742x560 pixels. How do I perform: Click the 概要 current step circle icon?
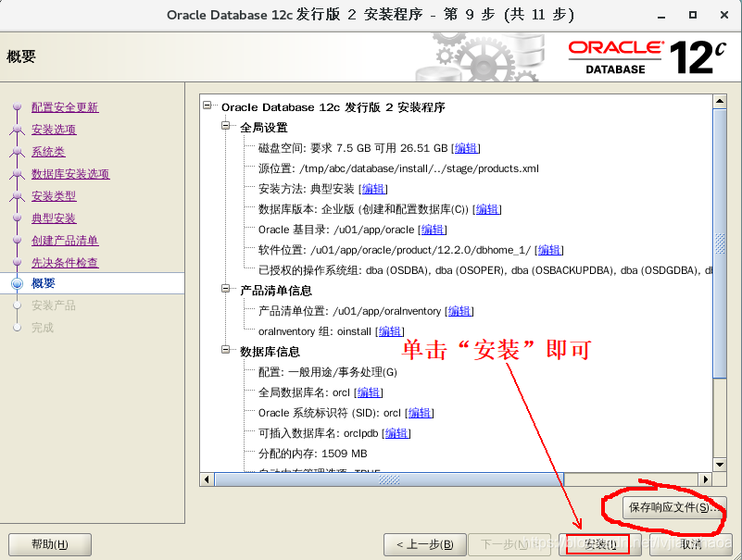tap(17, 283)
